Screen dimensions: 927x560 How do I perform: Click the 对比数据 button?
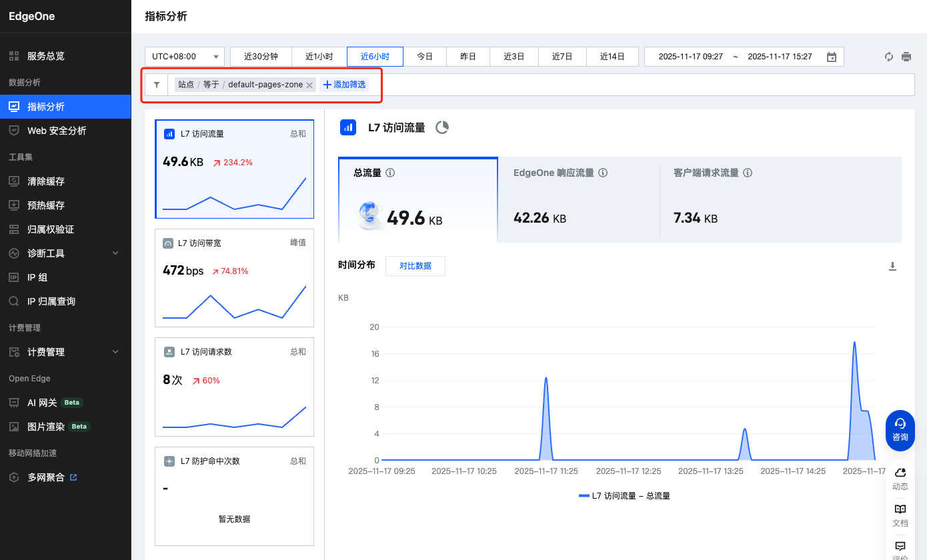pyautogui.click(x=415, y=265)
